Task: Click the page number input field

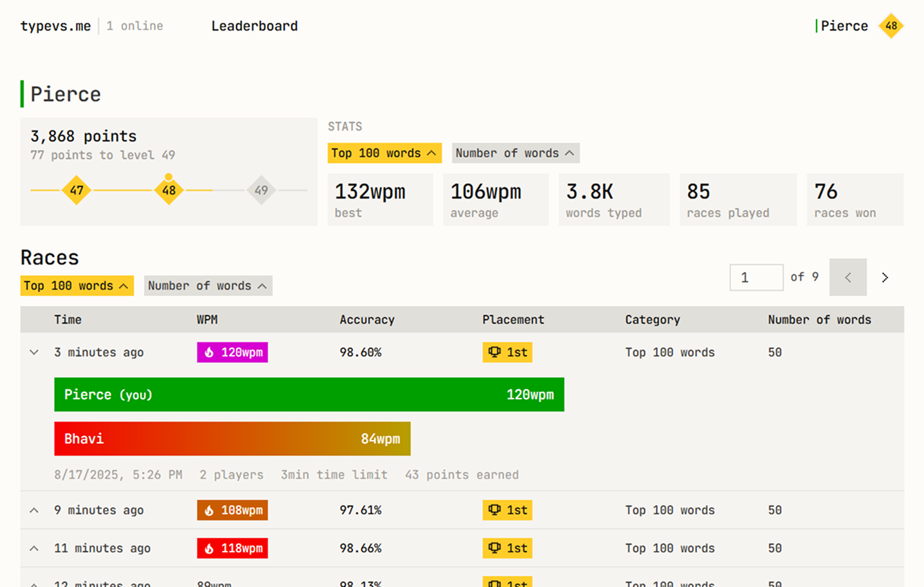Action: click(x=756, y=278)
